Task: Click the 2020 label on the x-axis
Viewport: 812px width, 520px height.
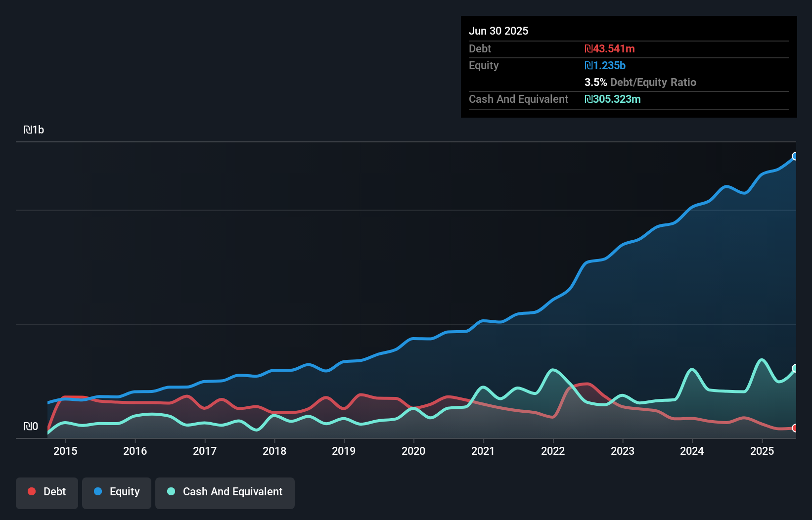Action: (414, 451)
